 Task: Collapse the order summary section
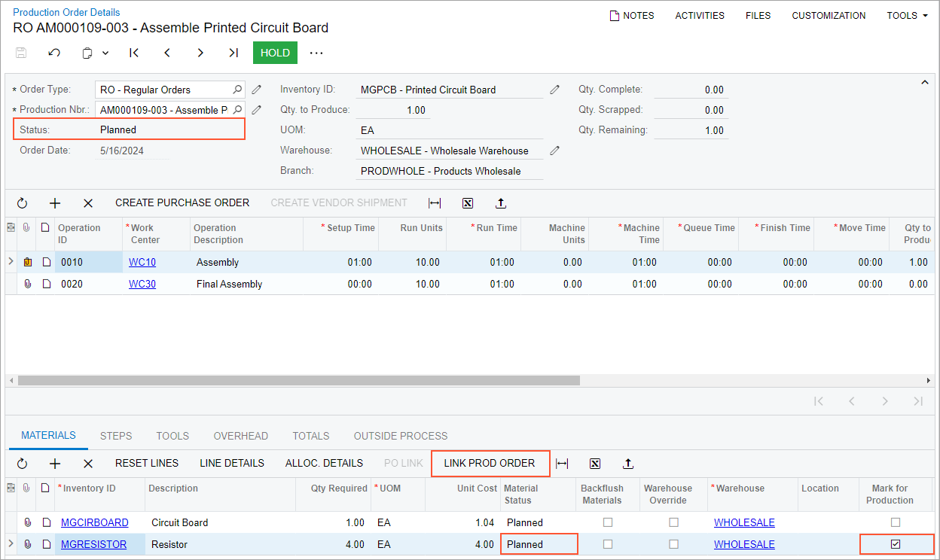[924, 82]
